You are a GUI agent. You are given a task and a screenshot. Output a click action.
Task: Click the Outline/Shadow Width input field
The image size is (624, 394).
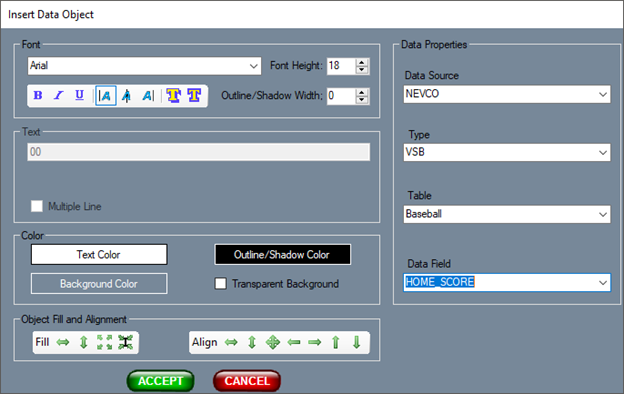pos(341,96)
